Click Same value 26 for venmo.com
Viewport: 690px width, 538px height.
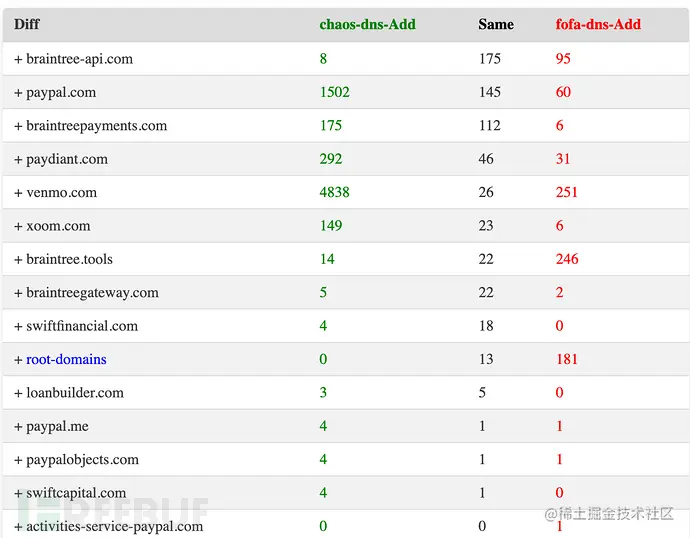(x=486, y=193)
